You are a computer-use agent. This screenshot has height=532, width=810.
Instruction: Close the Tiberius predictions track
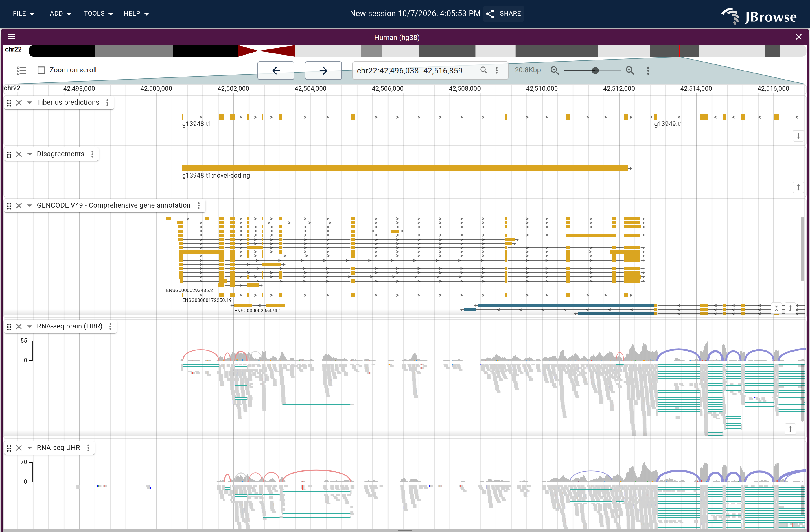point(19,103)
